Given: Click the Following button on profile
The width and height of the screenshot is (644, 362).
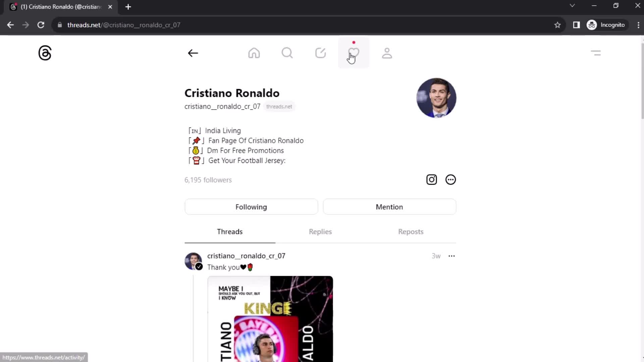Looking at the screenshot, I should coord(251,206).
